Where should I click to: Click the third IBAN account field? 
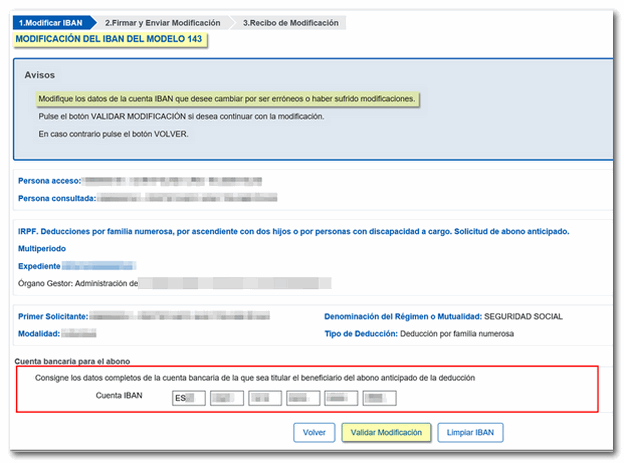click(265, 398)
